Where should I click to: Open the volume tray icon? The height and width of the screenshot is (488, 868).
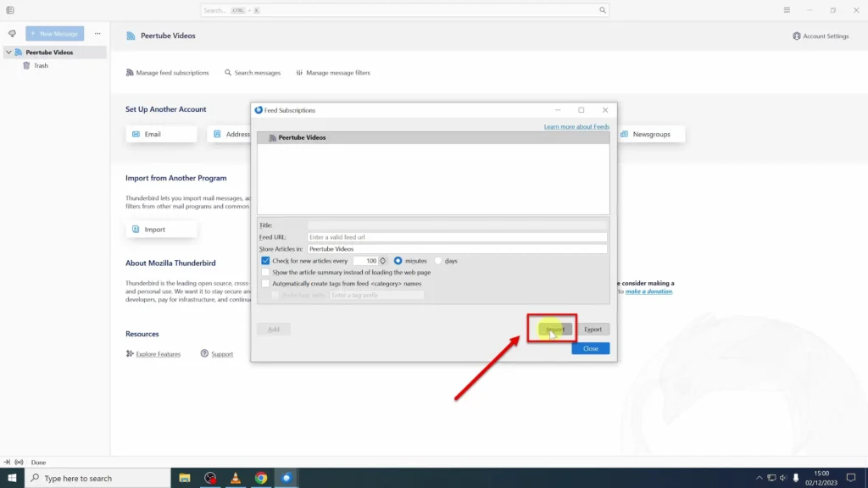click(783, 478)
